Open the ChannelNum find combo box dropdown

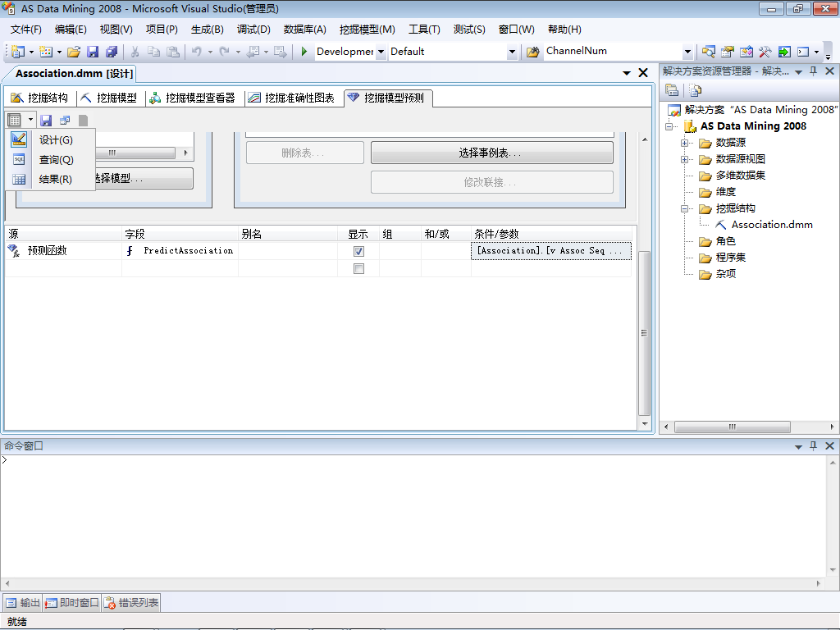688,52
